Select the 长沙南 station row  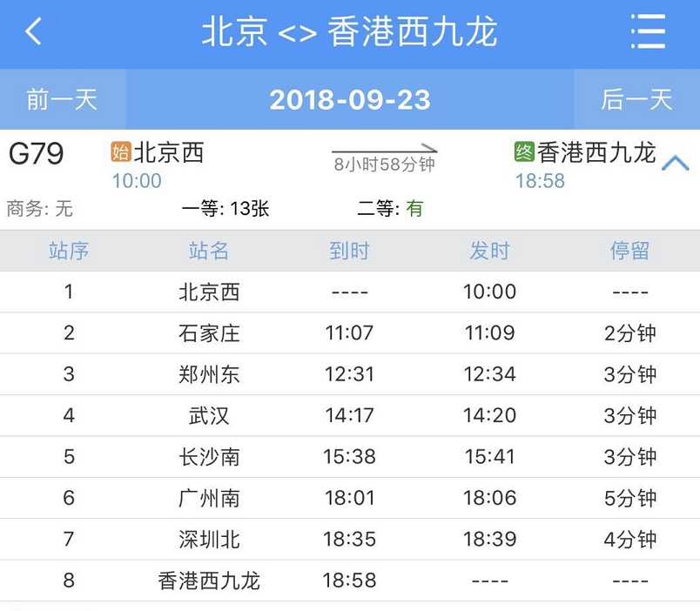coord(209,457)
